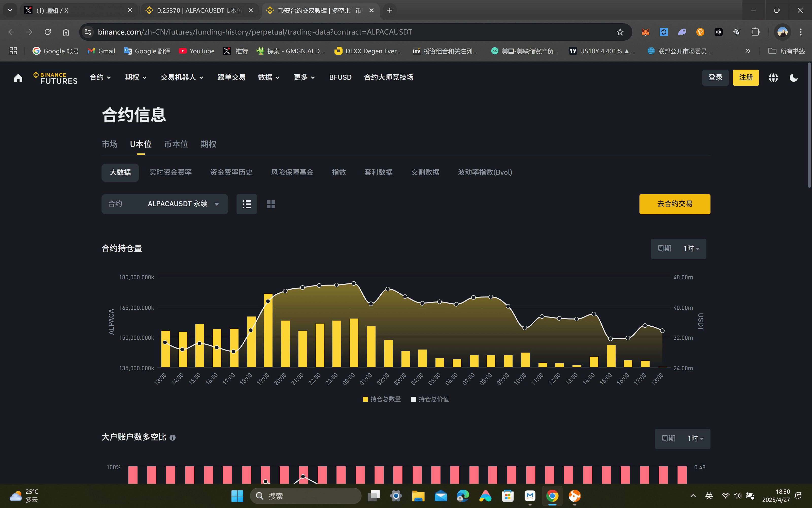The width and height of the screenshot is (812, 508).
Task: Click the 登录 button
Action: pos(715,78)
